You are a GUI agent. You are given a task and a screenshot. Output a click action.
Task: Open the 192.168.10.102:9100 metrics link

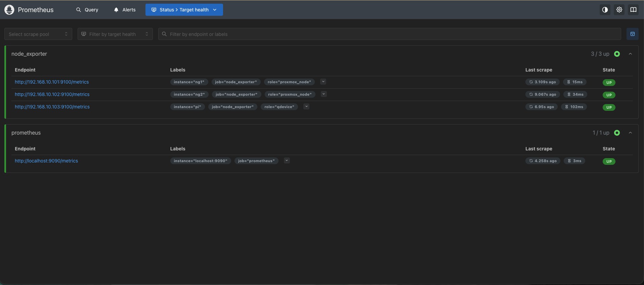tap(52, 94)
